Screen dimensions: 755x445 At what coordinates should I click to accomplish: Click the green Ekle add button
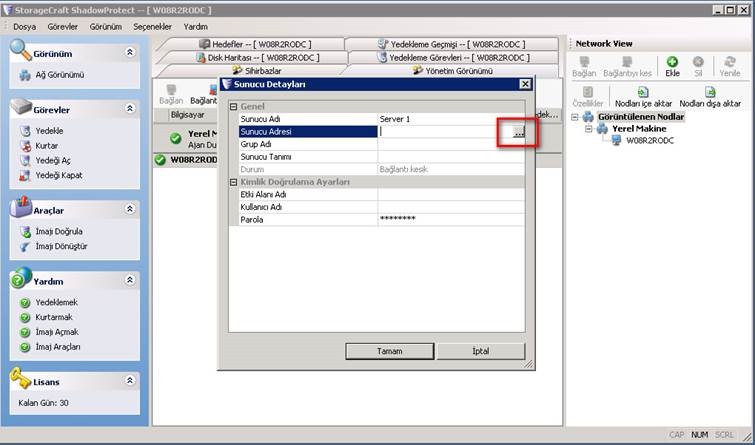point(672,67)
